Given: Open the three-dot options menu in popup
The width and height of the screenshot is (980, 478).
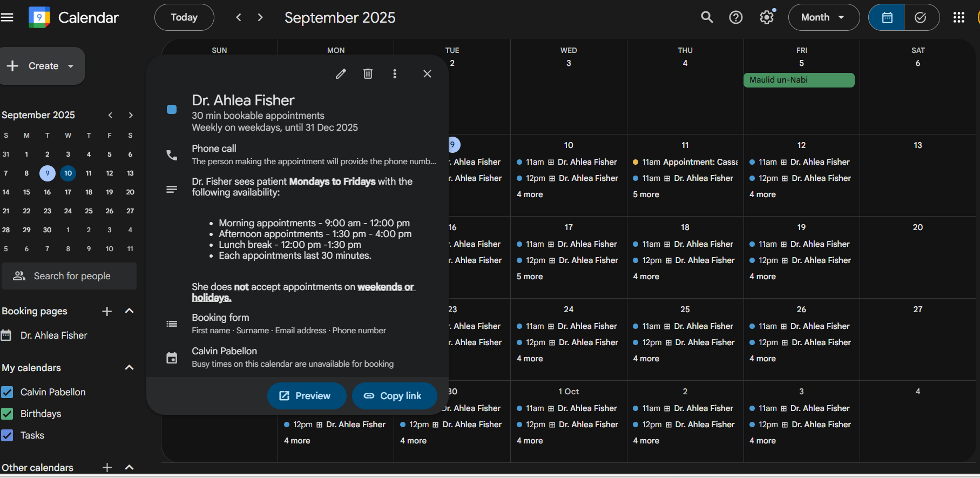Looking at the screenshot, I should tap(395, 74).
